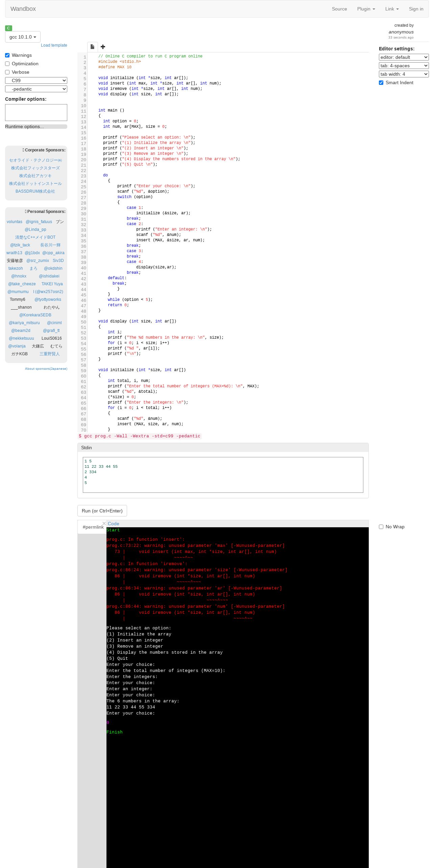
Task: Open sponsor link BASSDRUM株式会社
Action: pyautogui.click(x=35, y=191)
